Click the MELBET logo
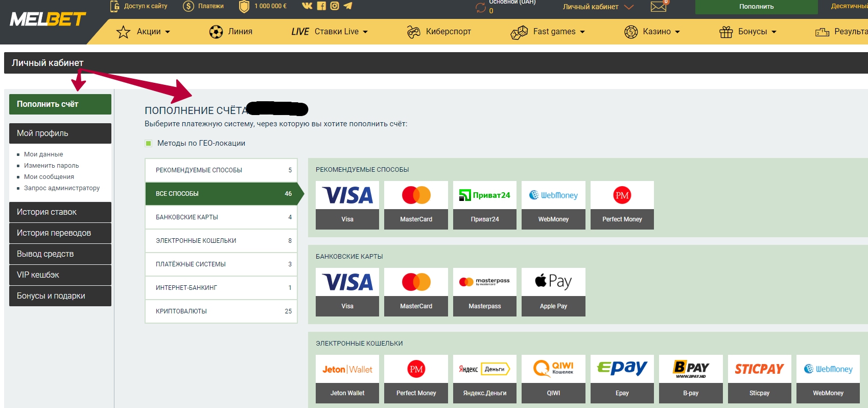This screenshot has height=408, width=868. tap(48, 19)
